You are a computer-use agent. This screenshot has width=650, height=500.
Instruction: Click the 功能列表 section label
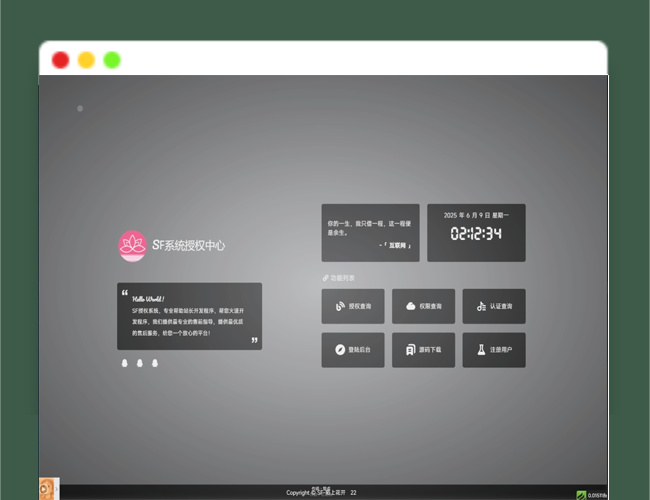coord(342,278)
